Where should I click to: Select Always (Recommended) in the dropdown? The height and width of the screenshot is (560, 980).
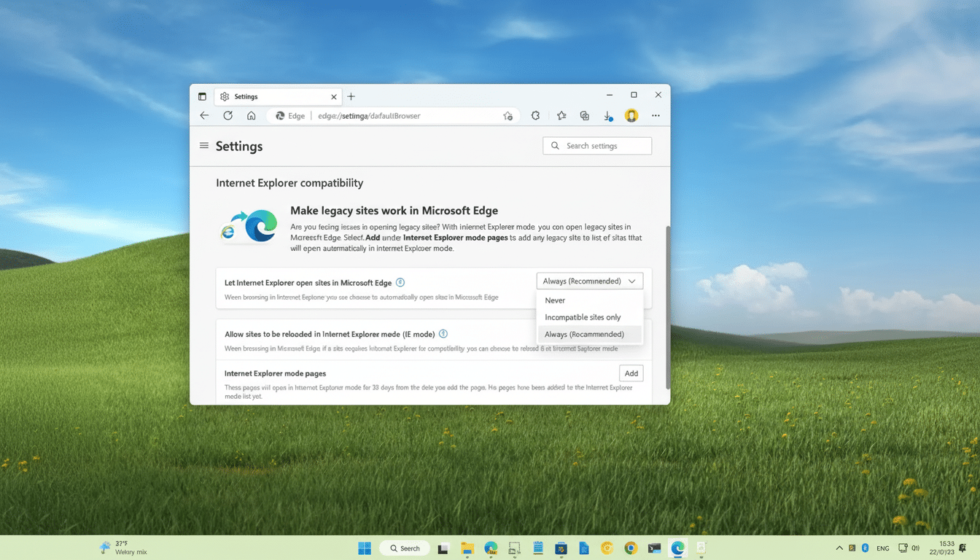point(583,334)
